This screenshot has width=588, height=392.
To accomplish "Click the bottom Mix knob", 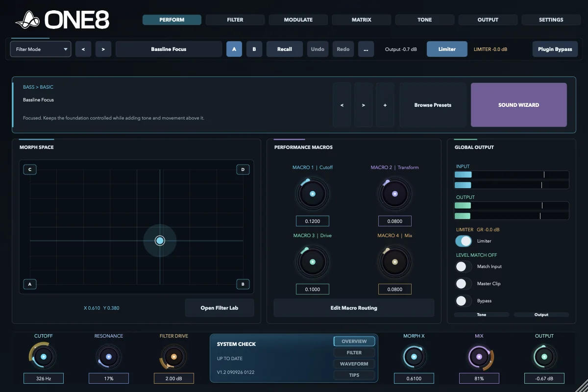I will click(479, 357).
